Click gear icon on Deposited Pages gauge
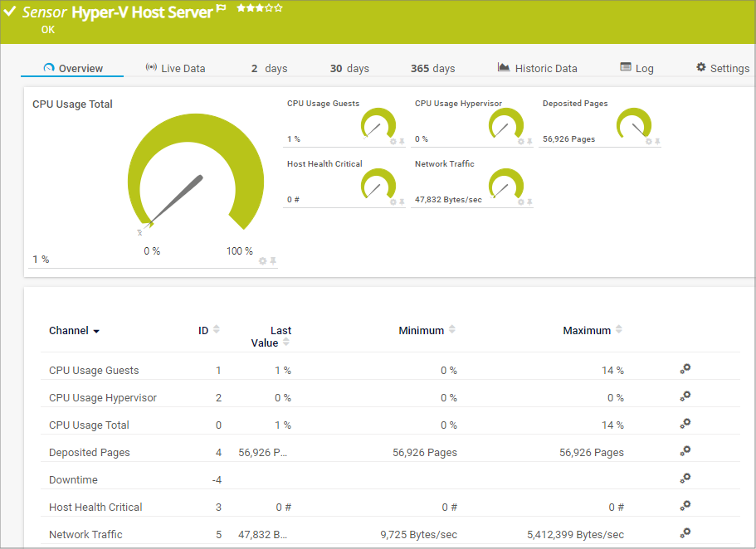The width and height of the screenshot is (756, 549). tap(649, 141)
